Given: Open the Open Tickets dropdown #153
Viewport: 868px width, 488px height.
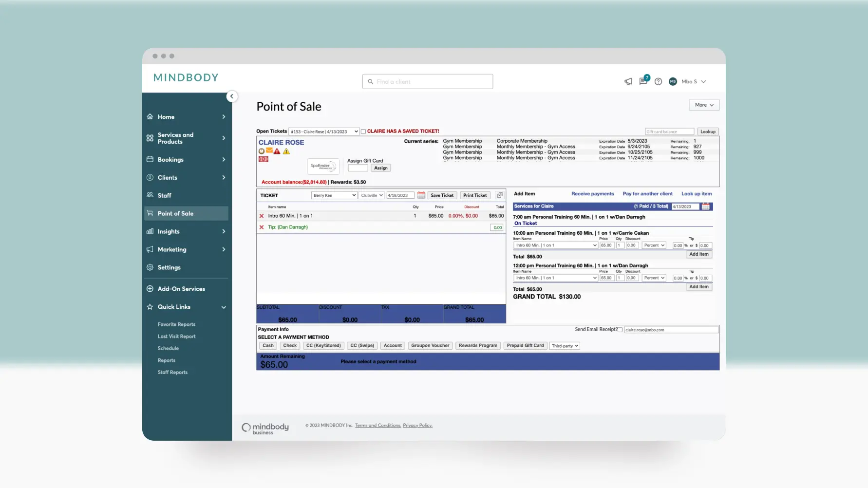Looking at the screenshot, I should (x=324, y=131).
